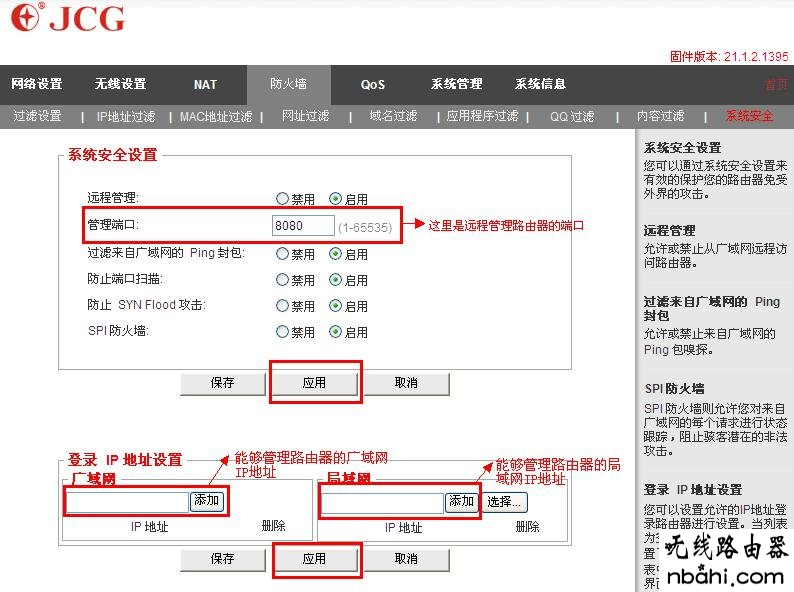Focus the 广域网 IP address field
This screenshot has width=794, height=592.
pyautogui.click(x=127, y=502)
